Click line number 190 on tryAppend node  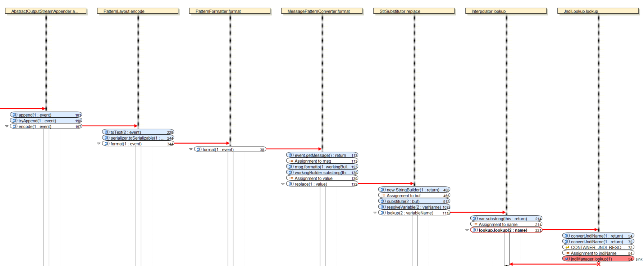tap(78, 121)
